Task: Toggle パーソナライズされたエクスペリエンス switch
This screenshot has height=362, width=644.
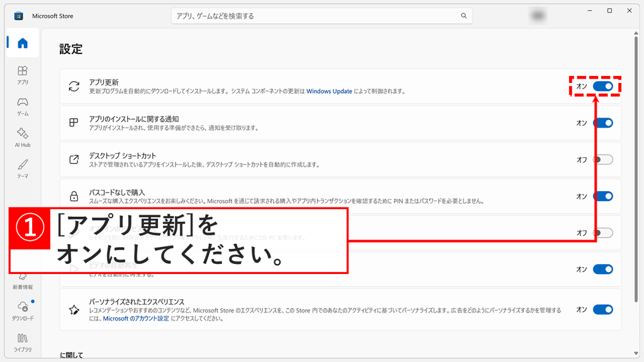Action: point(603,309)
